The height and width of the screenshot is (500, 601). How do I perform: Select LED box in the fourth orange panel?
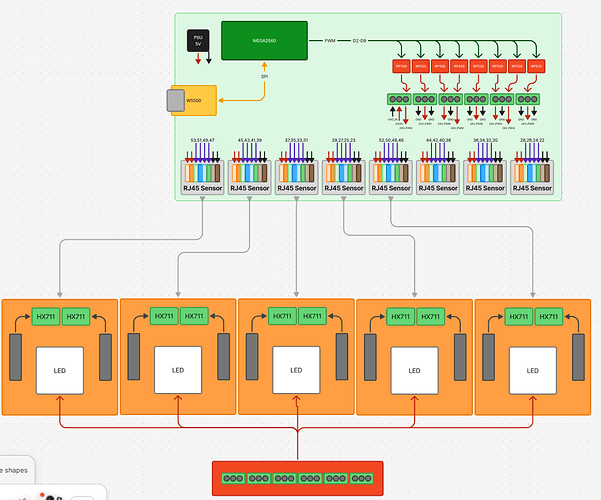click(x=414, y=370)
